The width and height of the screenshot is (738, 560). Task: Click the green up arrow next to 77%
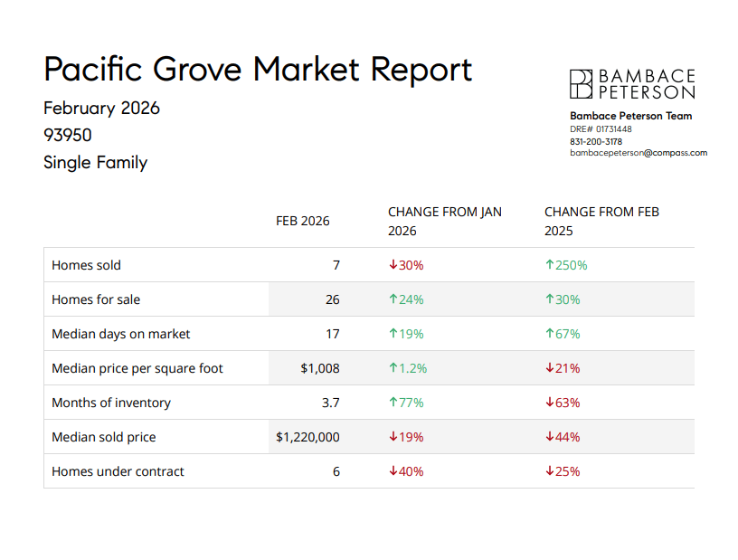coord(393,403)
